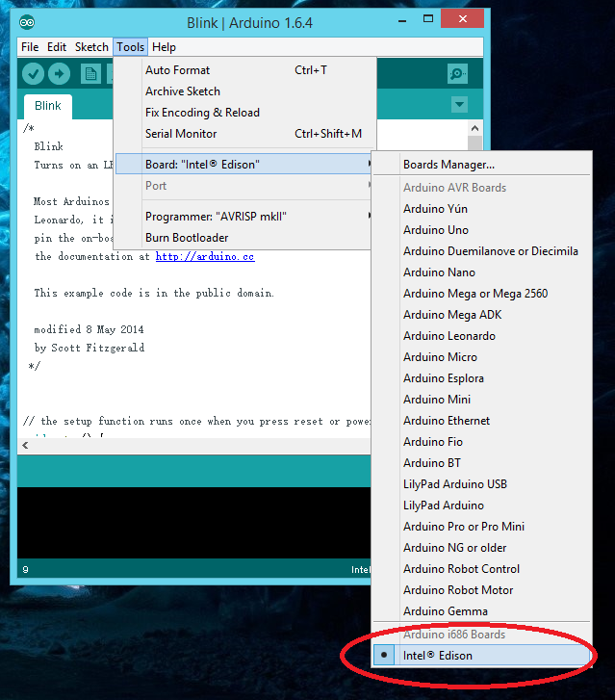Viewport: 615px width, 700px height.
Task: Select Arduino Ethernet board
Action: [x=482, y=421]
